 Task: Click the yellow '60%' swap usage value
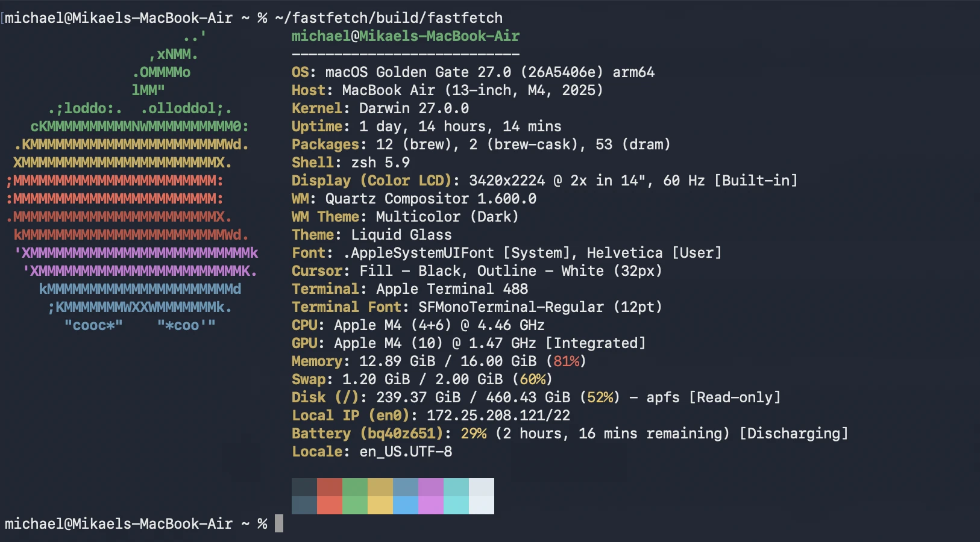pos(532,379)
